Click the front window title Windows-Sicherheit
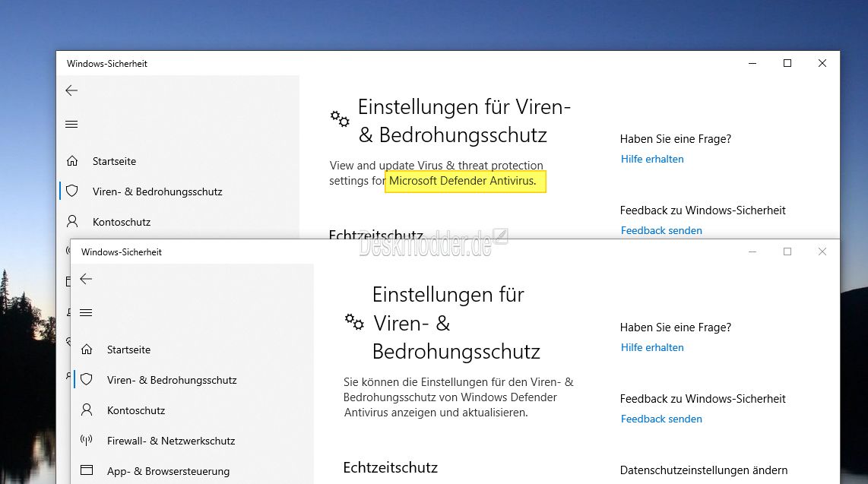This screenshot has height=484, width=868. 122,252
